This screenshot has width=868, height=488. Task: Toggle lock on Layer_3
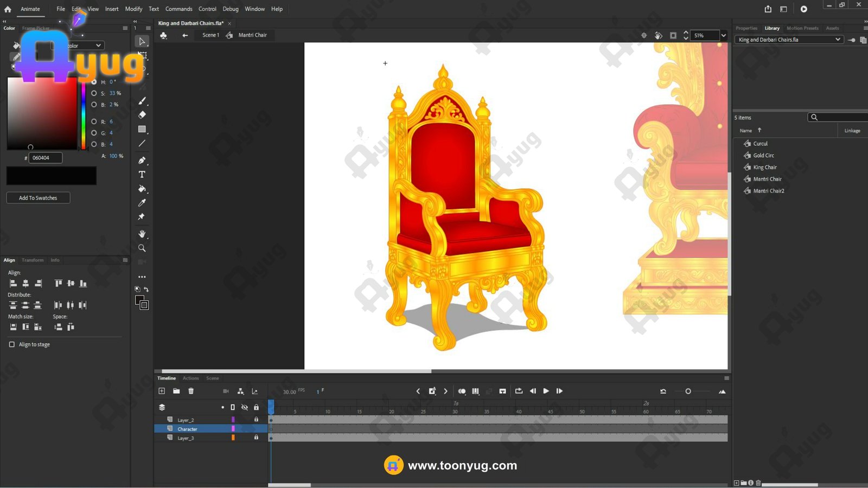[256, 438]
